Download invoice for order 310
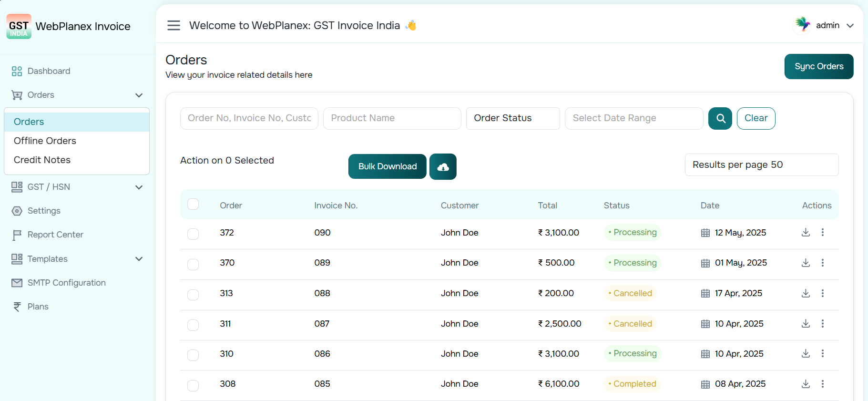The width and height of the screenshot is (868, 401). point(806,353)
